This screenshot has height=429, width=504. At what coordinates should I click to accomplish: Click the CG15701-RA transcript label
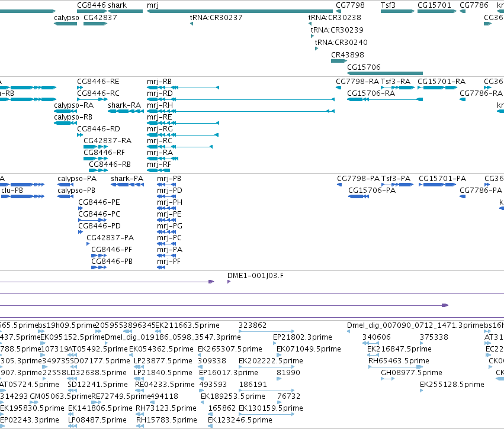(x=441, y=82)
